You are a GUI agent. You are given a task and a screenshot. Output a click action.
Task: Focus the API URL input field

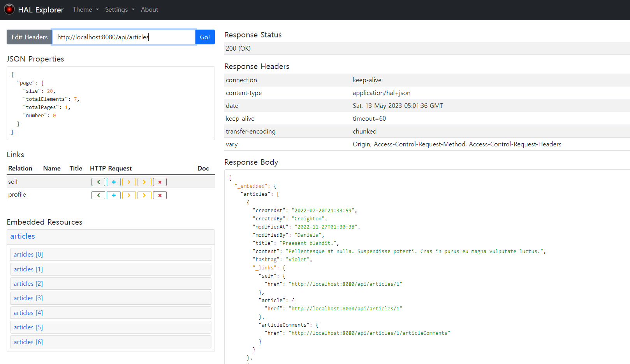[x=124, y=37]
